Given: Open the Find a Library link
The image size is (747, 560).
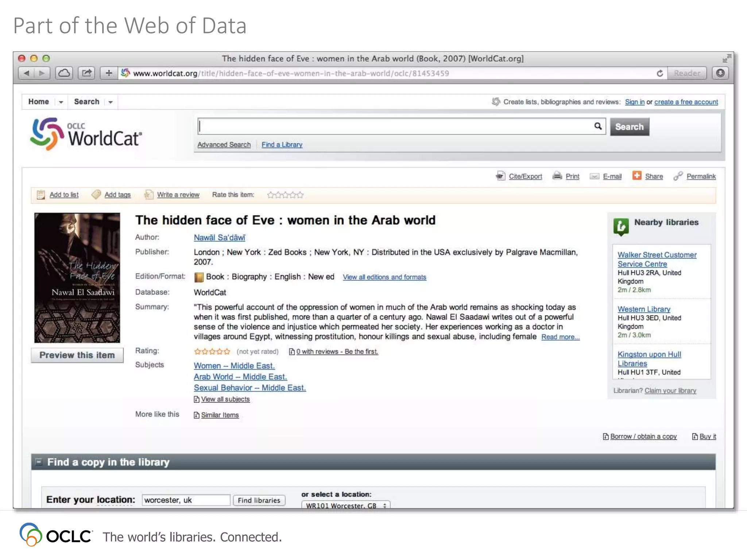Looking at the screenshot, I should pyautogui.click(x=282, y=145).
